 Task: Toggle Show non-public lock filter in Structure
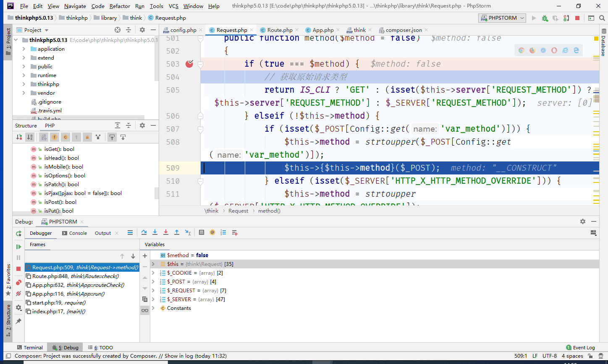(87, 137)
